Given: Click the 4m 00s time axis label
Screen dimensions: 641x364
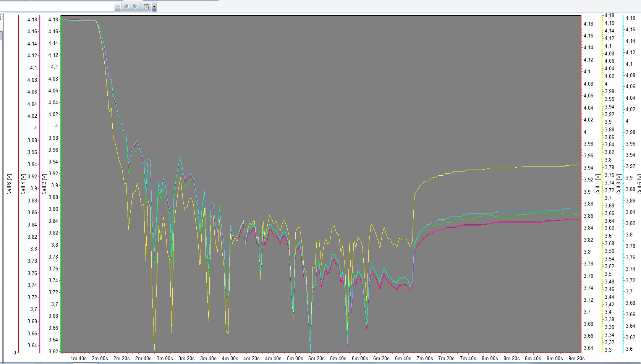Looking at the screenshot, I should pos(230,358).
